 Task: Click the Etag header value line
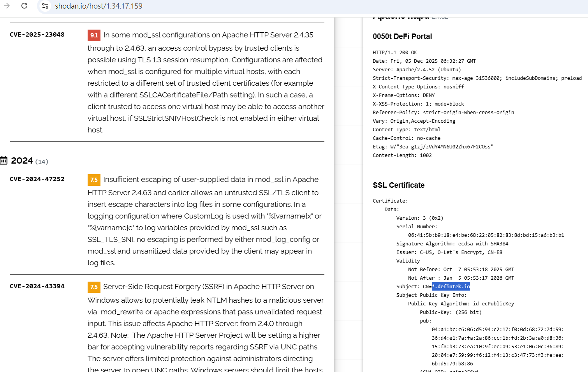(x=433, y=147)
